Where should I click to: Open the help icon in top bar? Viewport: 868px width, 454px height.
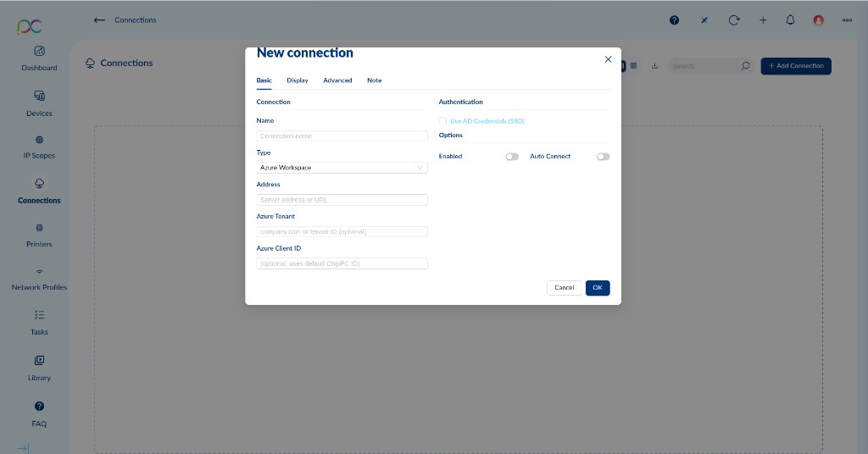pos(674,20)
